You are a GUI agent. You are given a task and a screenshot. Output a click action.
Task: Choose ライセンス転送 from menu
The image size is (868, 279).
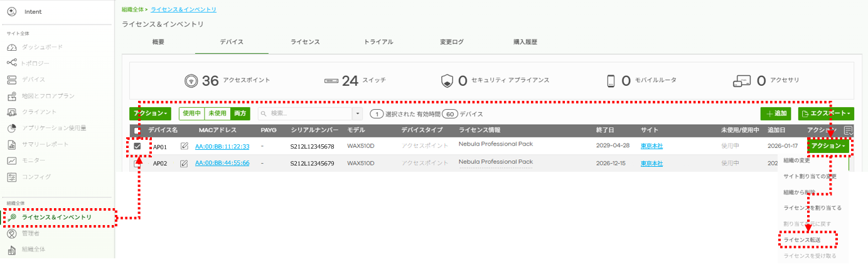tap(802, 240)
